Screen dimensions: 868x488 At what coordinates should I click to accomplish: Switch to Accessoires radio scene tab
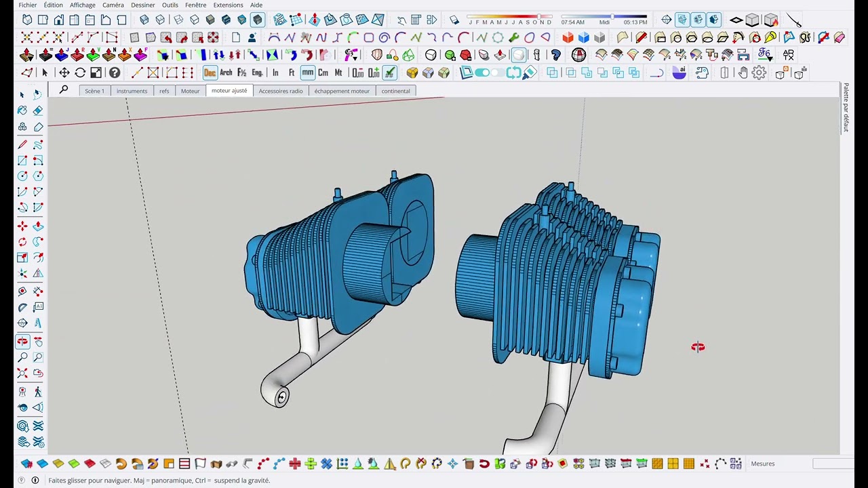click(281, 91)
